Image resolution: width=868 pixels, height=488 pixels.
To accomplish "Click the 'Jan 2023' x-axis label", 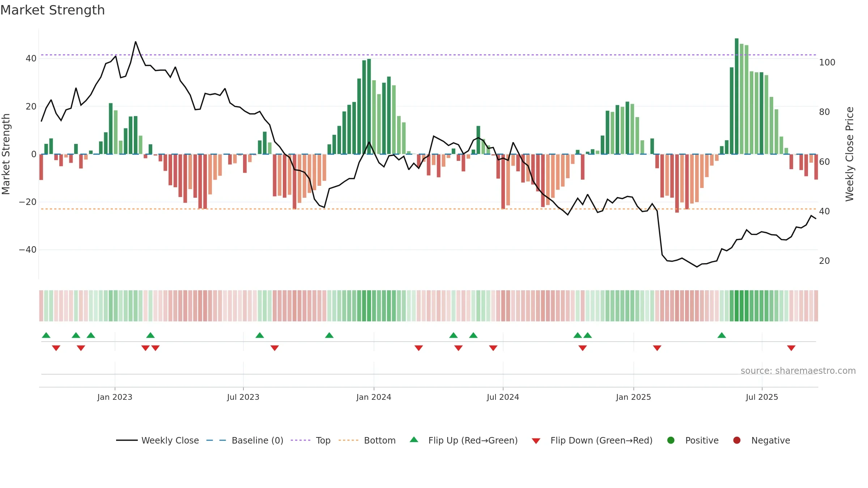I will coord(115,397).
